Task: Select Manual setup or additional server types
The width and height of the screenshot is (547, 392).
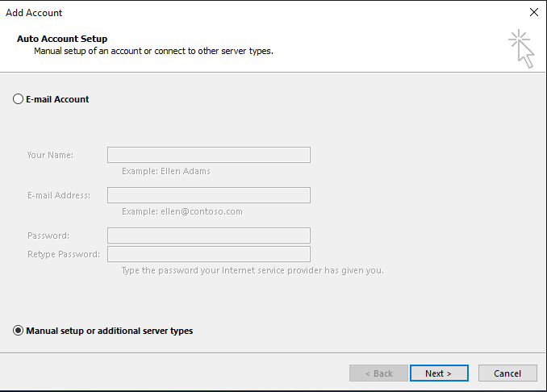Action: tap(18, 331)
